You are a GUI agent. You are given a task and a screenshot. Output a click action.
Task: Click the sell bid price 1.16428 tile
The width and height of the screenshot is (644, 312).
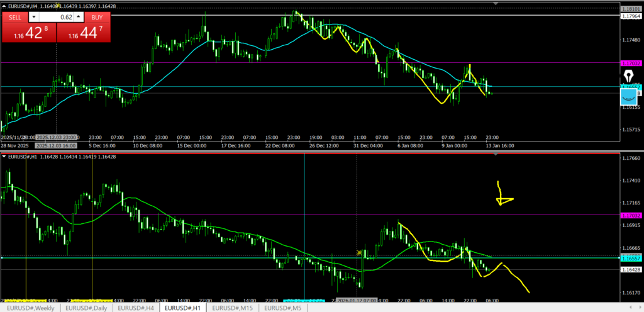click(28, 34)
